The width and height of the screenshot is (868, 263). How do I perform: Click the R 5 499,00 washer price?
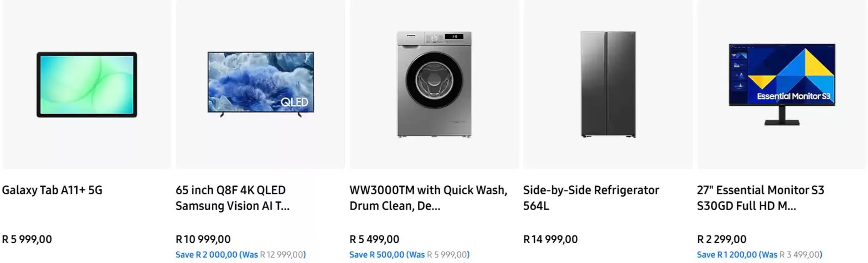pyautogui.click(x=374, y=239)
